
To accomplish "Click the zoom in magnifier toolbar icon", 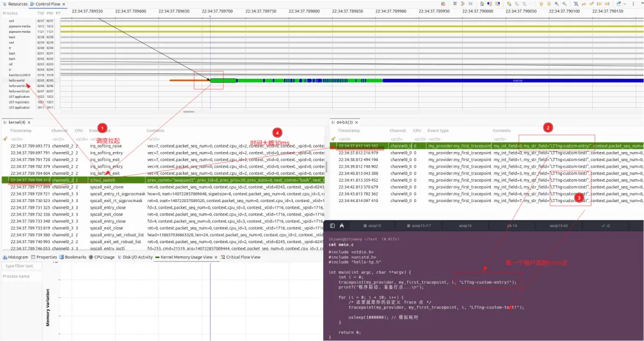I will coord(556,4).
